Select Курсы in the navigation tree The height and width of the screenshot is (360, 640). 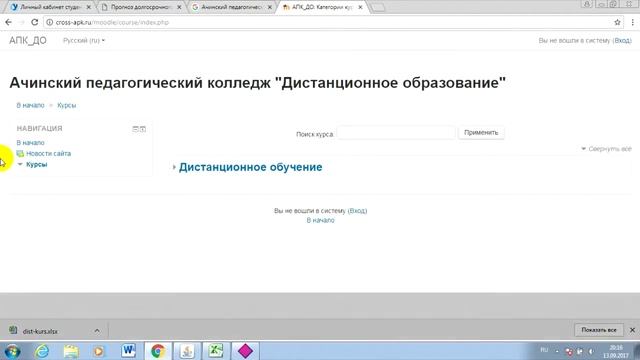coord(37,164)
